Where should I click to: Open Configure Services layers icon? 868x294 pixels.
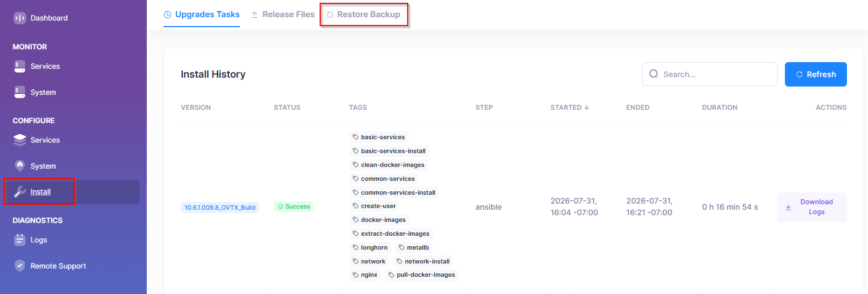click(x=19, y=140)
